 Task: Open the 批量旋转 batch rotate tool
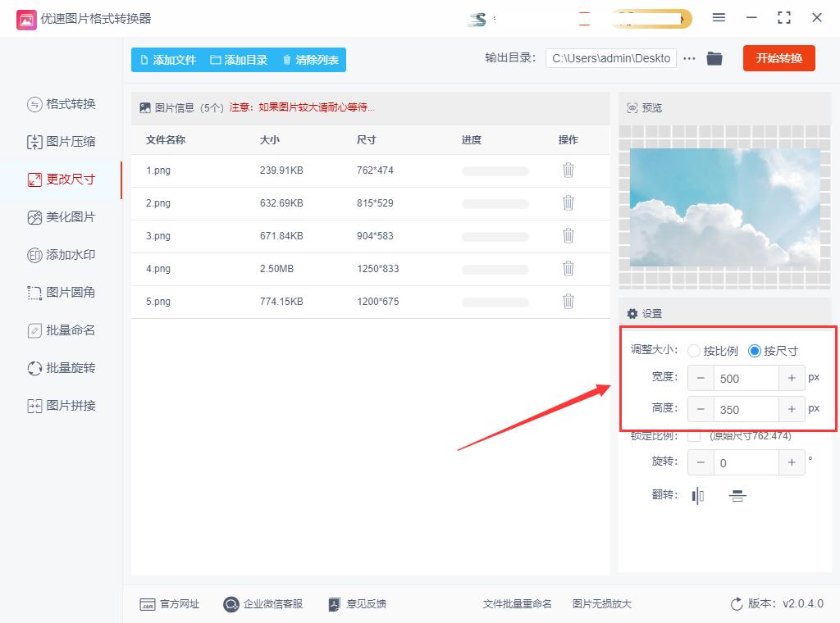coord(61,367)
